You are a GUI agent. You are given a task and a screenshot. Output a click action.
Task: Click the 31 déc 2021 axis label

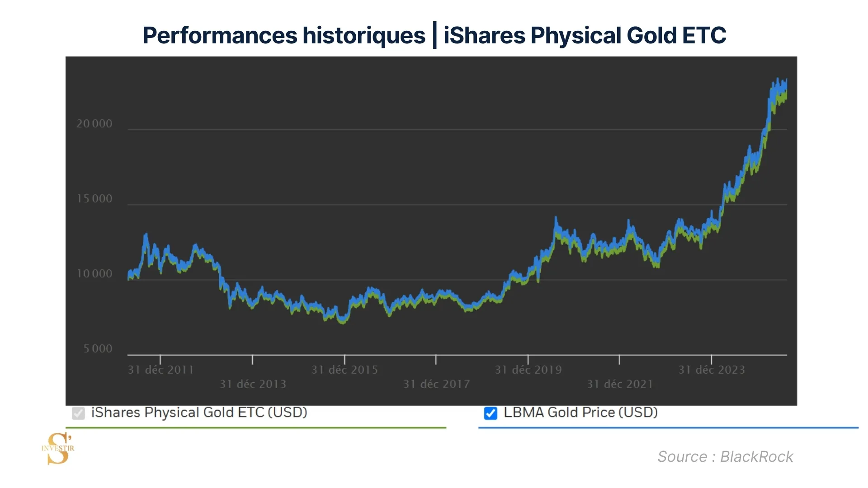620,385
